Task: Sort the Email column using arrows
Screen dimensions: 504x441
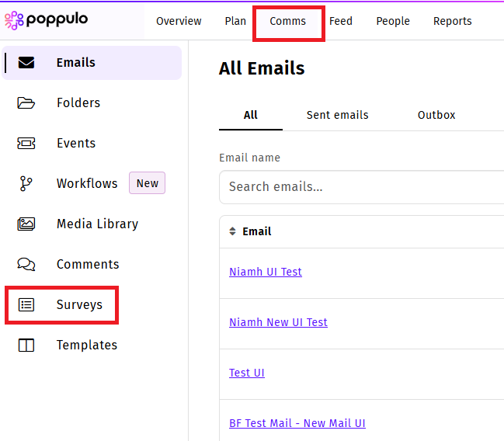Action: click(x=232, y=231)
